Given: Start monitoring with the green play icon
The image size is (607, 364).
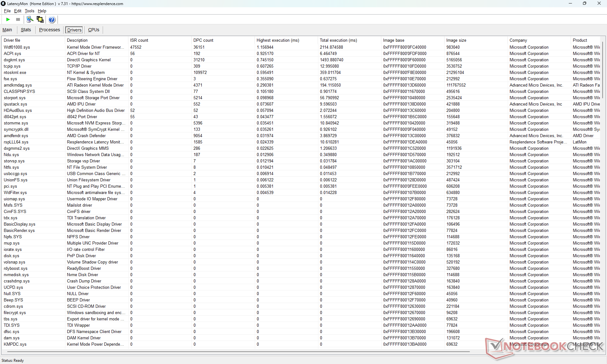Looking at the screenshot, I should [x=8, y=20].
